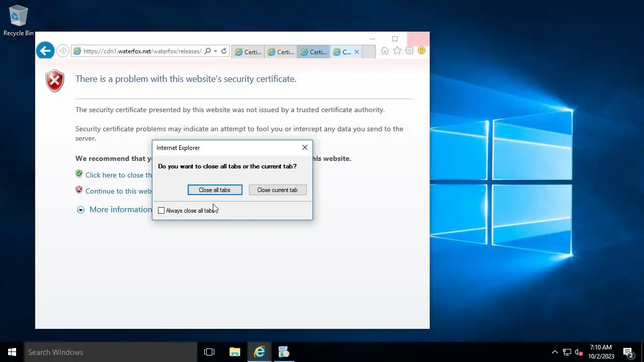Open Task View on taskbar
644x362 pixels.
209,352
